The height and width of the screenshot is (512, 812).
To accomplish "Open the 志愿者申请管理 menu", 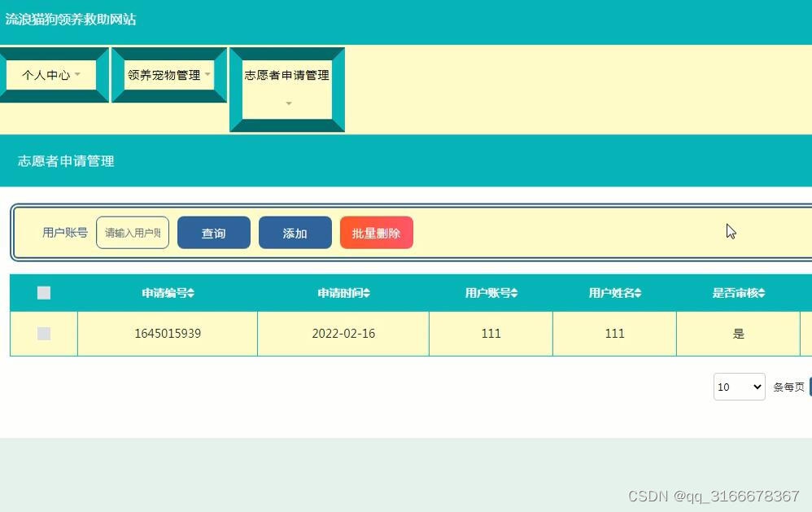I will pos(287,90).
